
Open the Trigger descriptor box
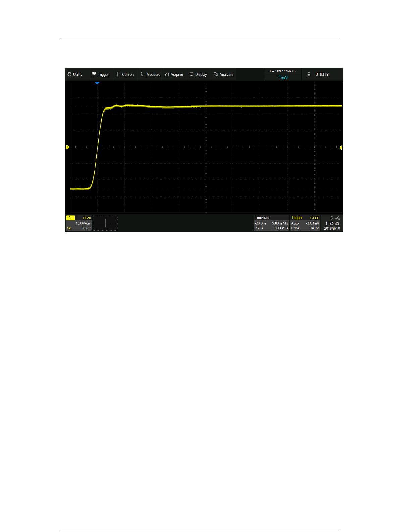tap(305, 223)
